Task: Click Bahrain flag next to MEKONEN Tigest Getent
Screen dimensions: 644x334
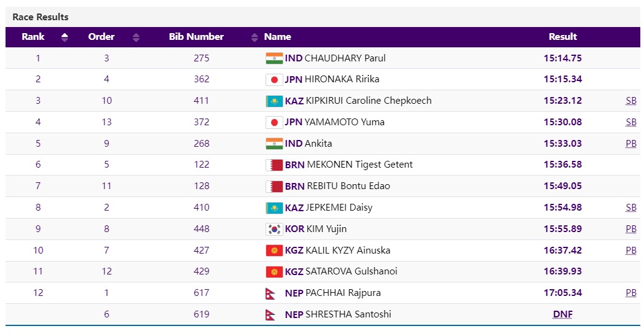Action: [x=274, y=165]
